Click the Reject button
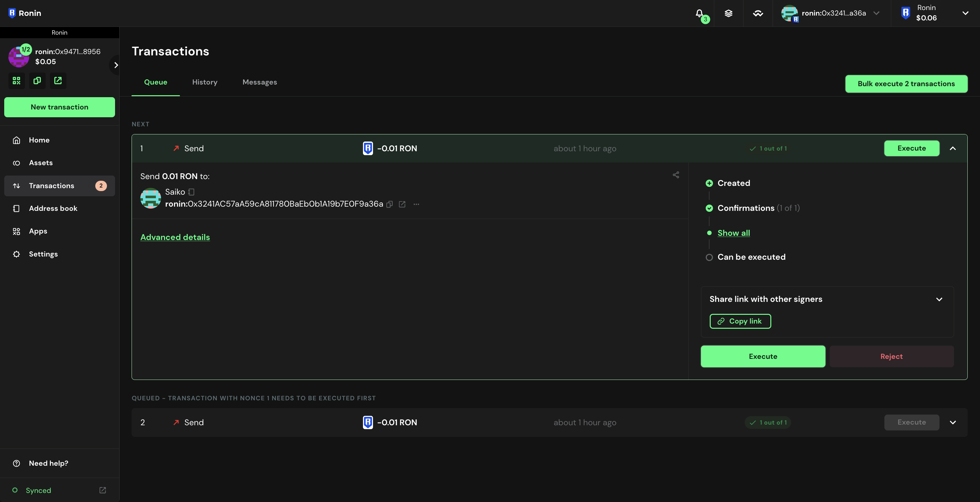 pyautogui.click(x=891, y=356)
